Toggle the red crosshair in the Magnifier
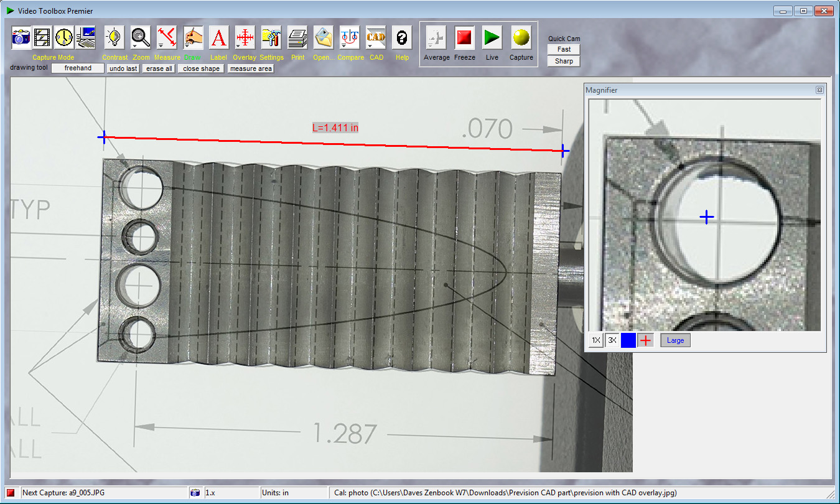Screen dimensions: 840x504 tap(645, 340)
